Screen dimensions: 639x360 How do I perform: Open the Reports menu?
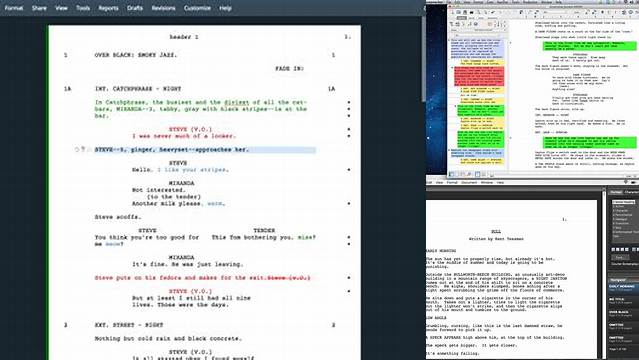click(x=108, y=8)
